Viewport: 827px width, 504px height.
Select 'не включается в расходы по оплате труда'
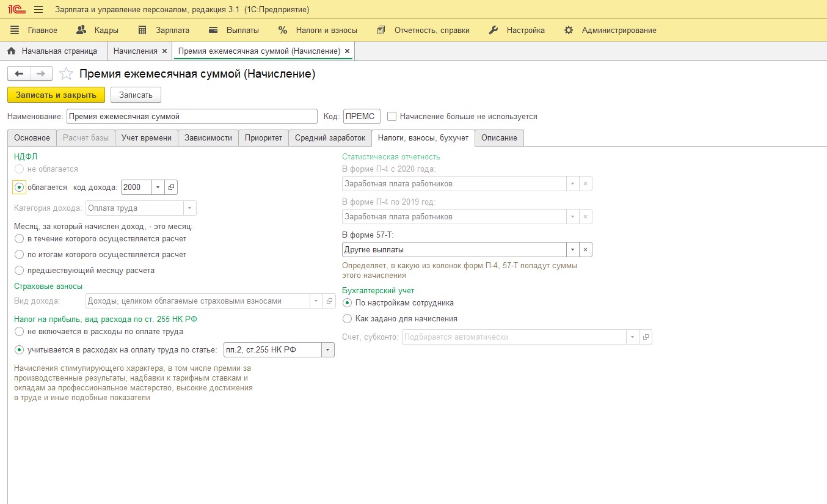(20, 332)
